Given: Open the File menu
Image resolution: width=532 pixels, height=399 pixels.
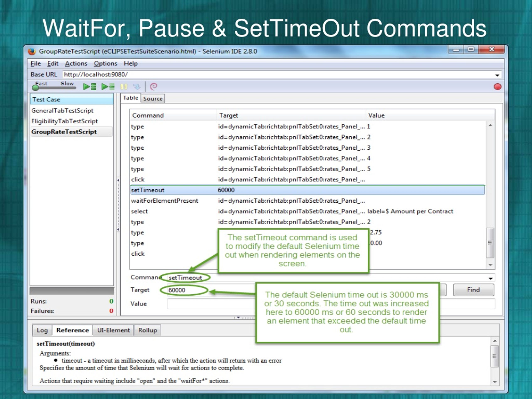Looking at the screenshot, I should [x=36, y=64].
